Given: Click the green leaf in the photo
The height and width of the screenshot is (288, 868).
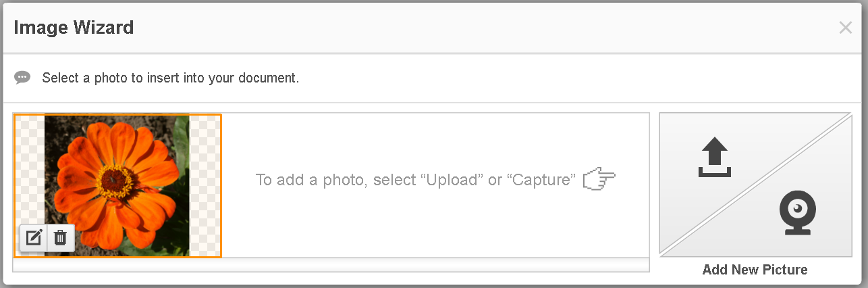Looking at the screenshot, I should tap(180, 147).
